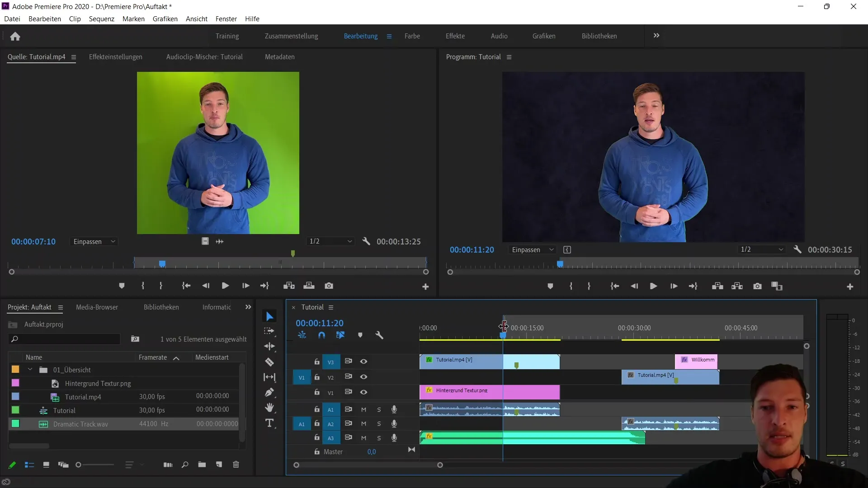The width and height of the screenshot is (868, 488).
Task: Solo audio track A2
Action: point(379,424)
